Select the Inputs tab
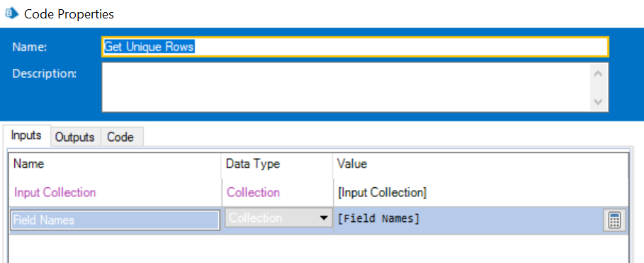Screen dimensions: 644x263 pos(26,135)
